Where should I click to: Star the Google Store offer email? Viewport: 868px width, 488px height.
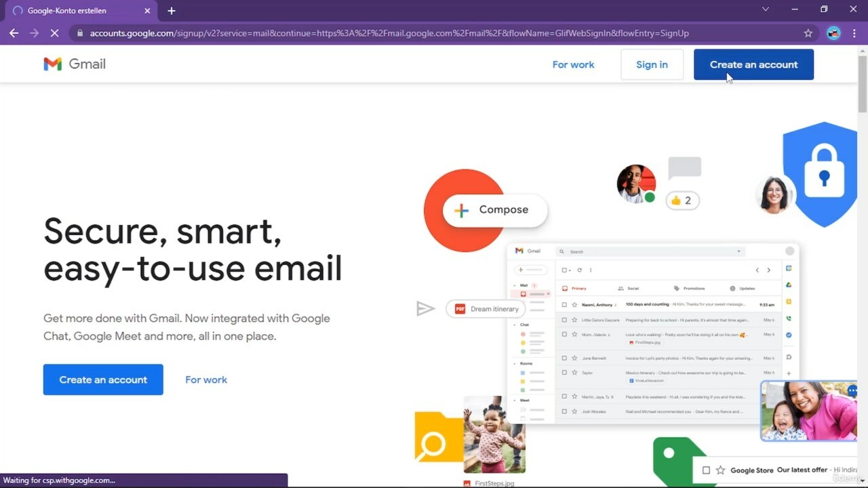[720, 470]
